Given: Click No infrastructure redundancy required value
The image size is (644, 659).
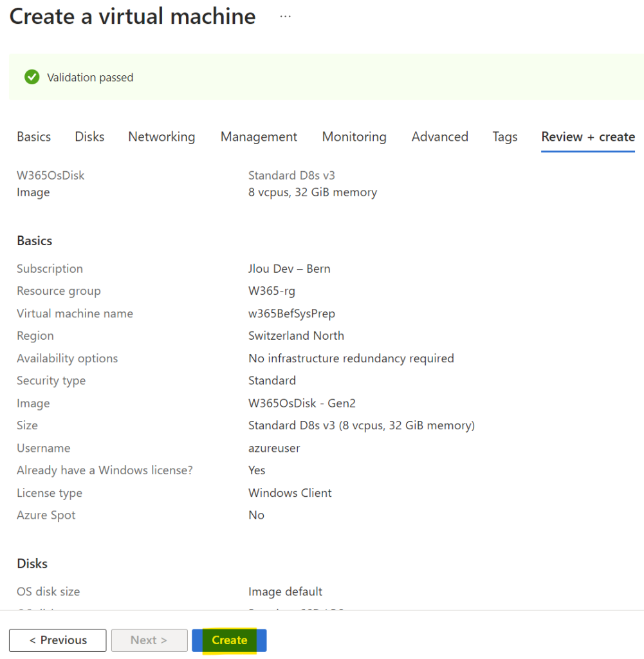Looking at the screenshot, I should (x=351, y=358).
